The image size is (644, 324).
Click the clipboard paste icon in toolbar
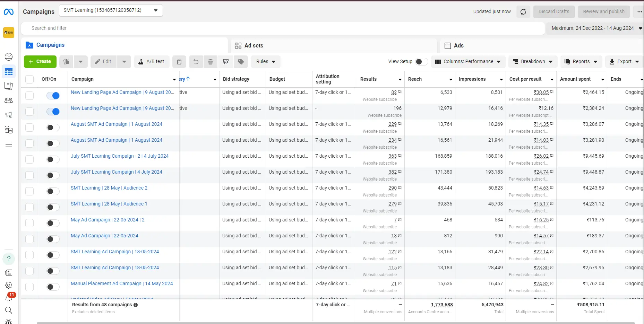(x=179, y=62)
